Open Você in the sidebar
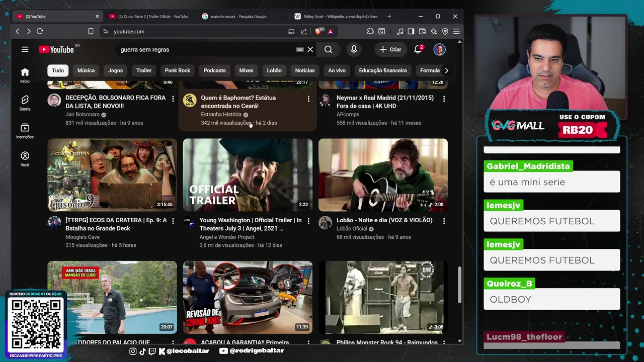Screen dimensions: 644x362 pos(25,159)
